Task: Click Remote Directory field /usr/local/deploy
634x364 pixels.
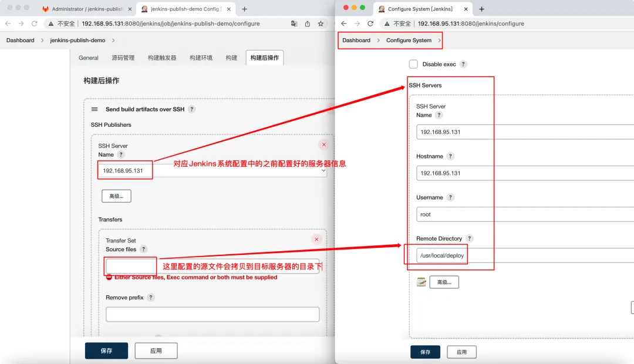Action: click(x=525, y=255)
